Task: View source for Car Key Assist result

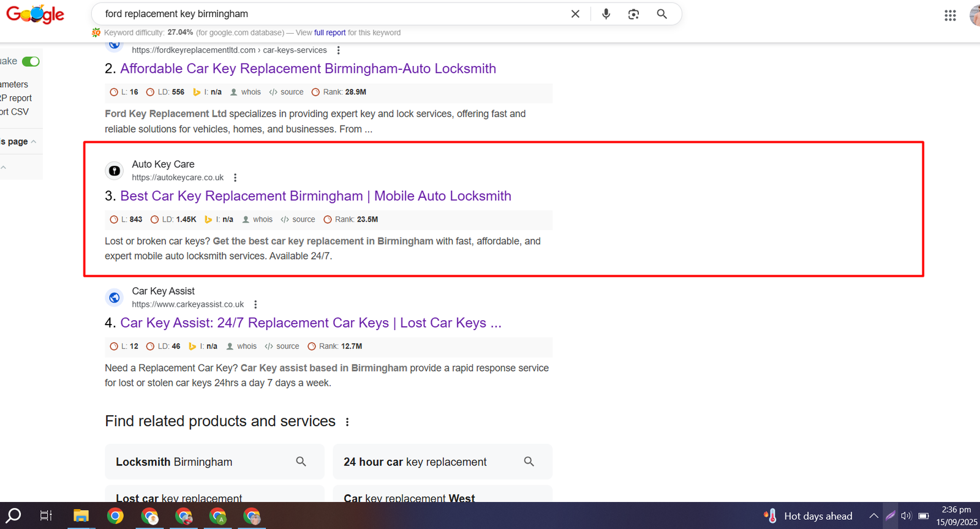Action: tap(282, 347)
